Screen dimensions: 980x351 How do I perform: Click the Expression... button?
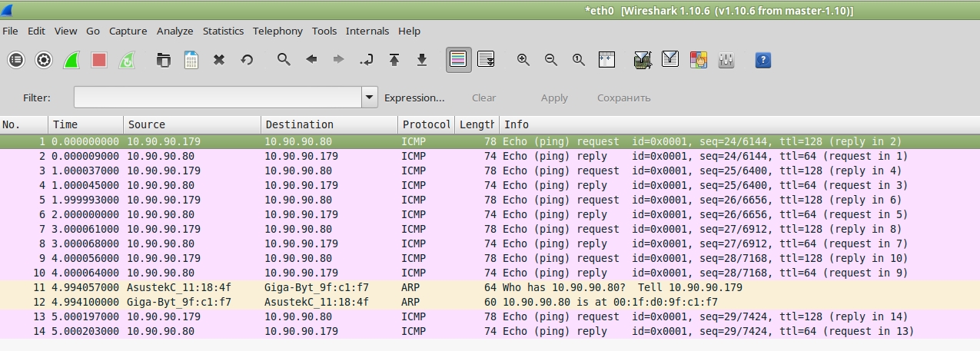click(x=414, y=98)
